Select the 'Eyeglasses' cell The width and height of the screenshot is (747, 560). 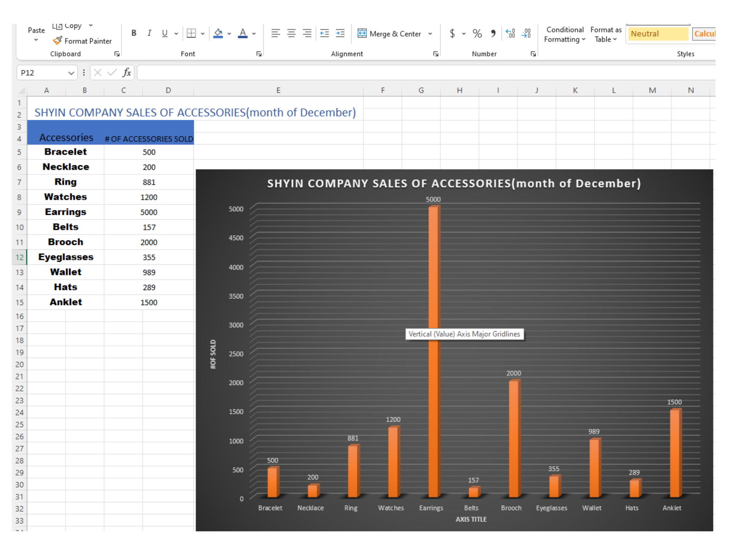pyautogui.click(x=65, y=257)
